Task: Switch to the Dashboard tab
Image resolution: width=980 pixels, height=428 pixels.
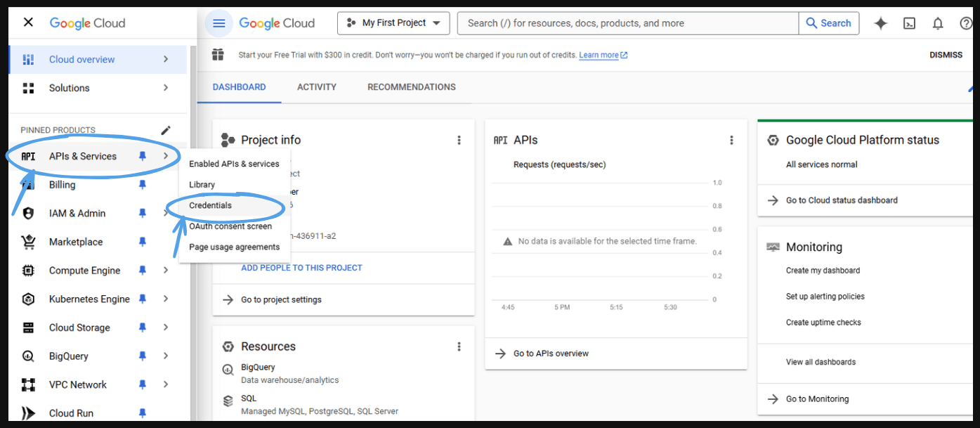Action: tap(240, 87)
